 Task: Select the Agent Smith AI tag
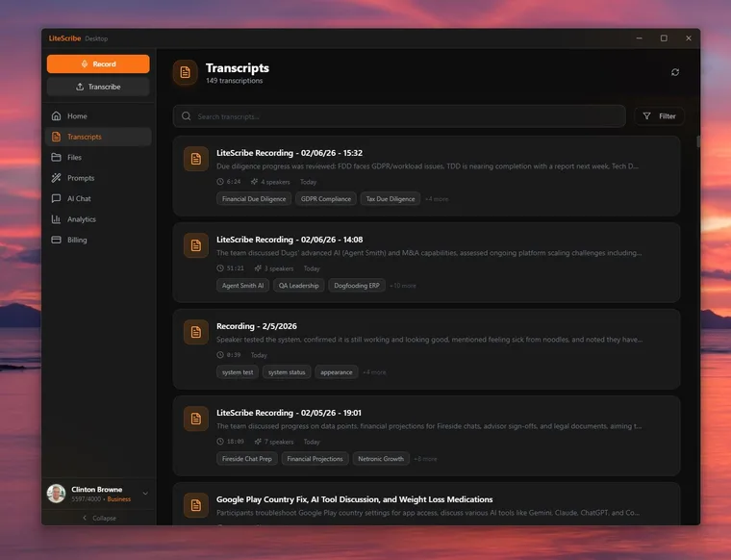[x=243, y=286]
